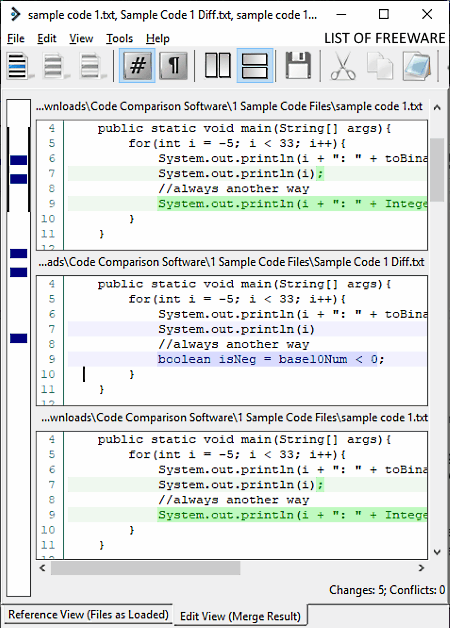Click the open/merge files icon with dropdown
This screenshot has width=450, height=628.
[x=20, y=66]
